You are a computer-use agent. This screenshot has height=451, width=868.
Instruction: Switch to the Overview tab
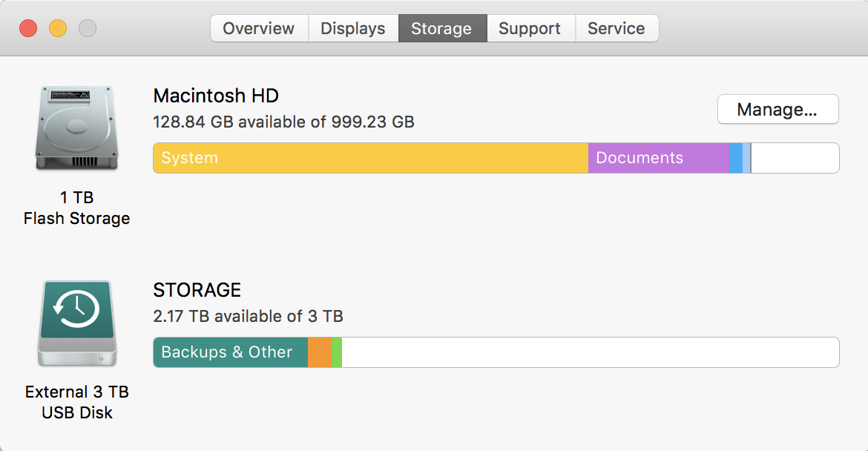pos(259,28)
